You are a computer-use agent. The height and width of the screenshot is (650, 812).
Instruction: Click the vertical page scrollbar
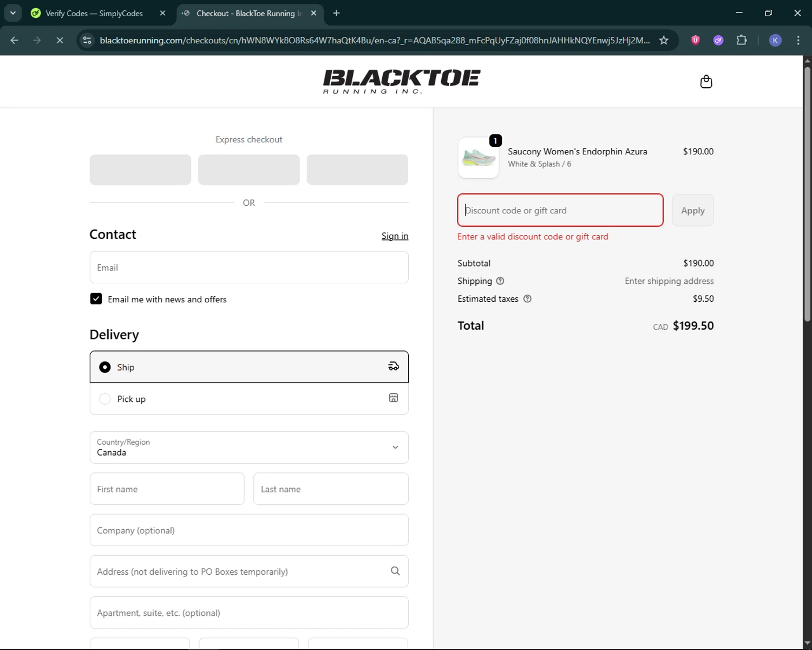[x=807, y=194]
